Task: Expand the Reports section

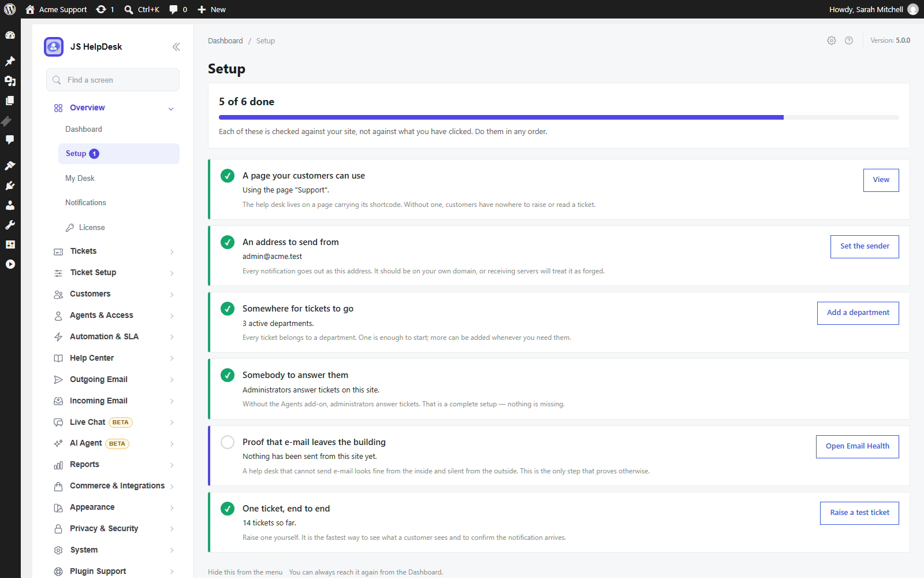Action: point(113,465)
